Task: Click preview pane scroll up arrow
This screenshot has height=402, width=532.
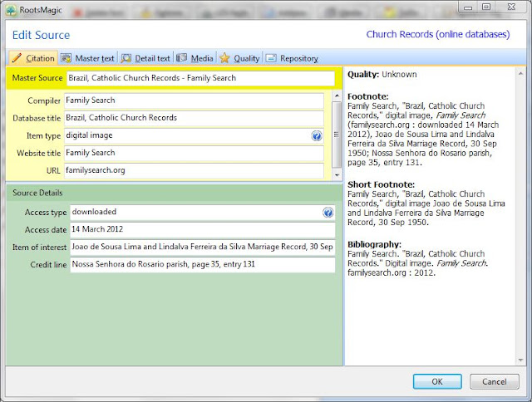Action: 520,74
